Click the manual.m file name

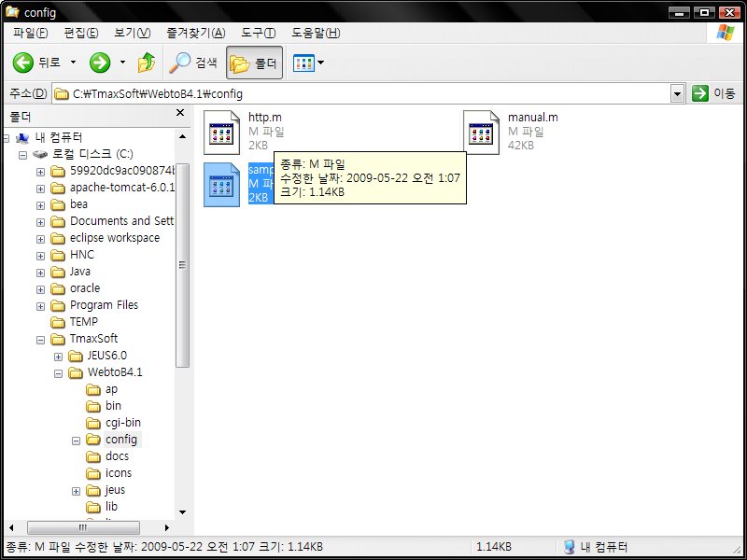[532, 118]
